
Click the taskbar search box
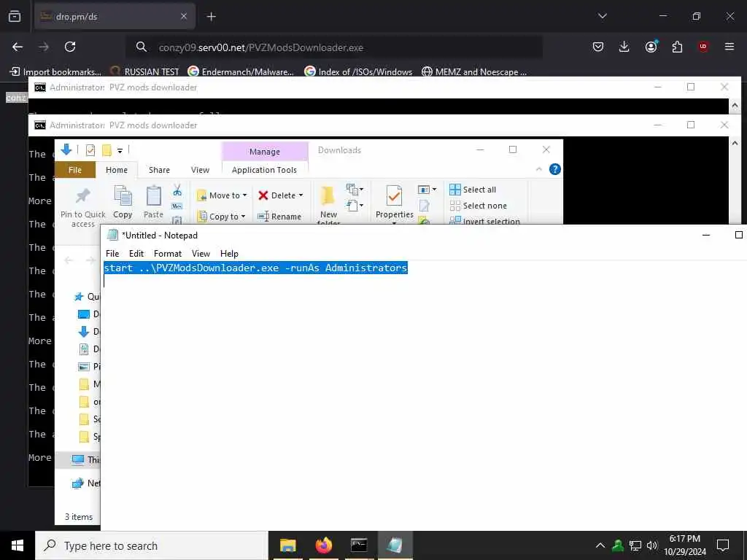pyautogui.click(x=152, y=545)
